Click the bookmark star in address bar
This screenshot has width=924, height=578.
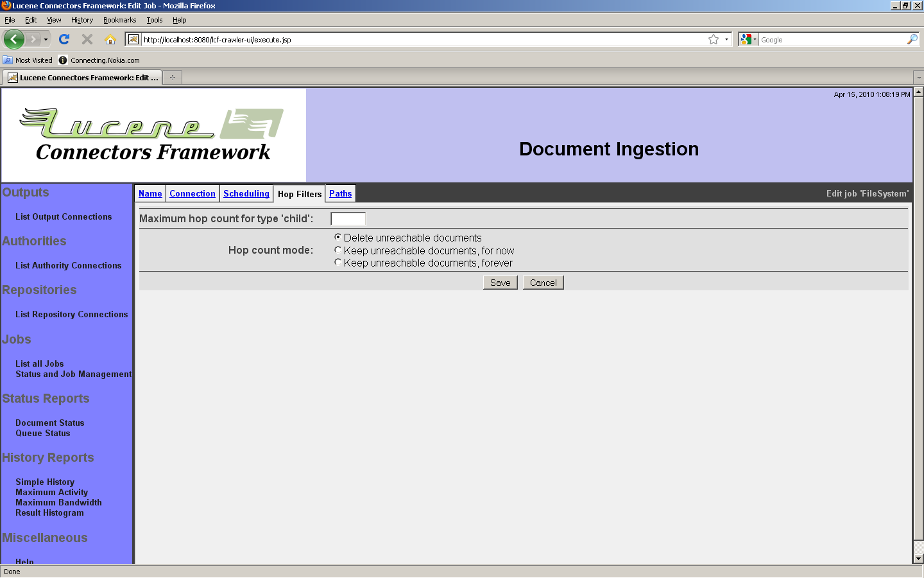click(714, 39)
